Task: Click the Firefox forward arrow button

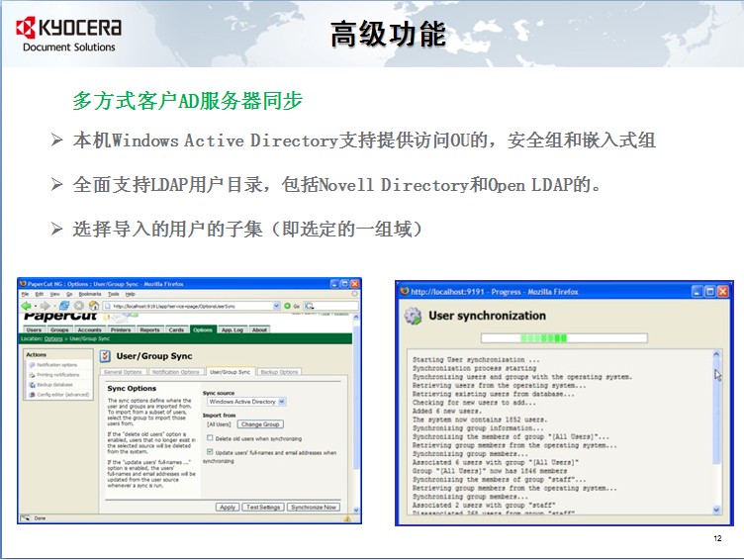Action: 44,306
